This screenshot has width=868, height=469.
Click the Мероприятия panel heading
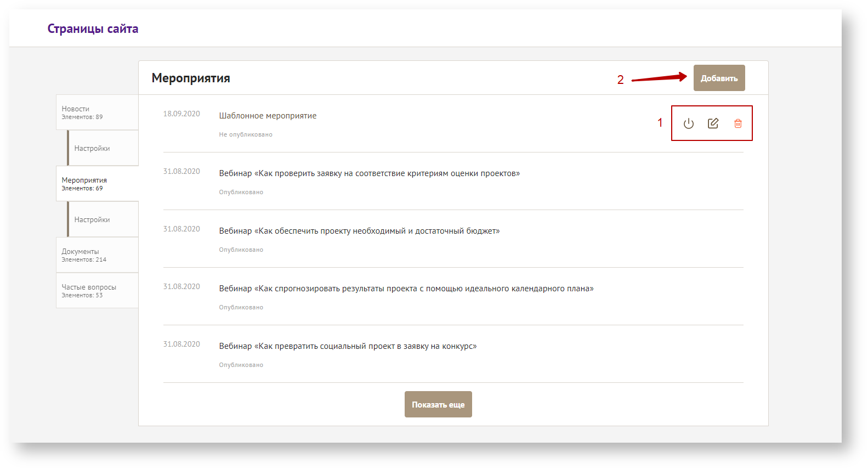click(x=191, y=78)
